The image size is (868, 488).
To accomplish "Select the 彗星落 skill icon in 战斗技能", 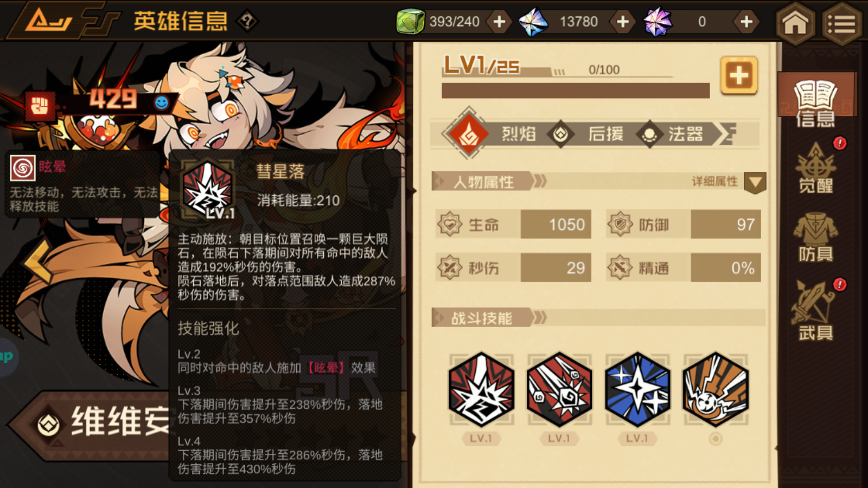I will coord(481,389).
